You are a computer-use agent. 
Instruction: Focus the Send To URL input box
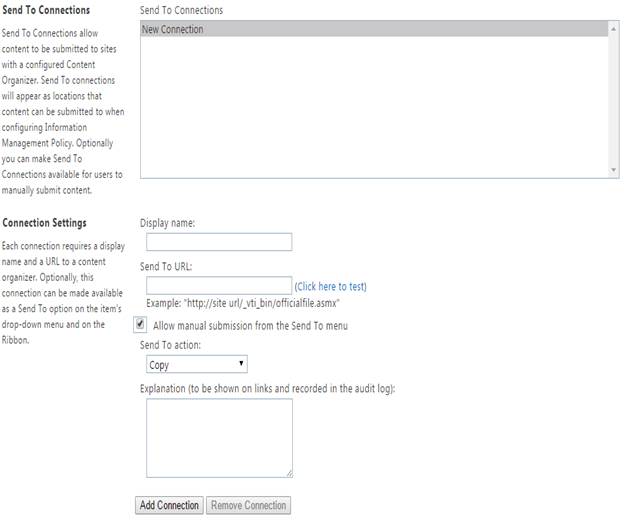(x=219, y=286)
